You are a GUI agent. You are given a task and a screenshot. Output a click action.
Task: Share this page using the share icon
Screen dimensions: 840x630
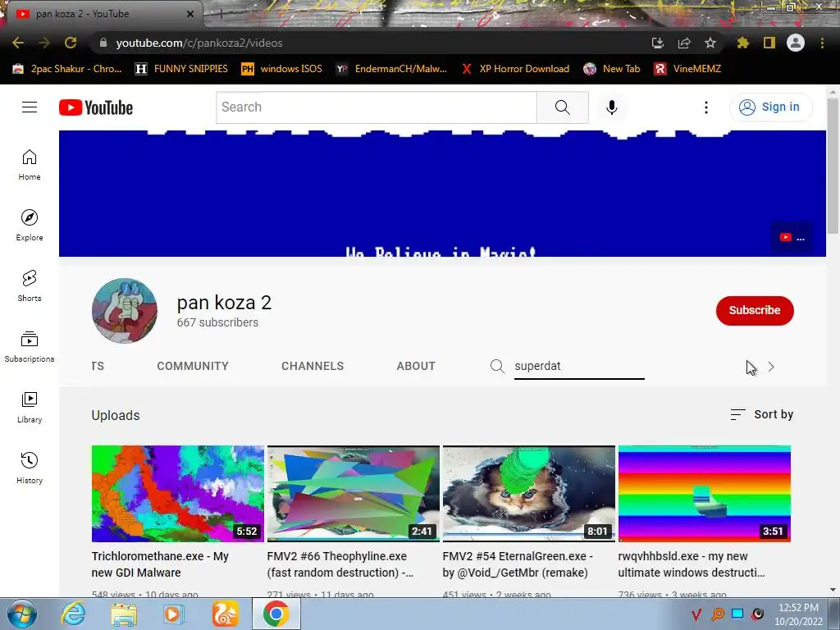click(x=684, y=43)
